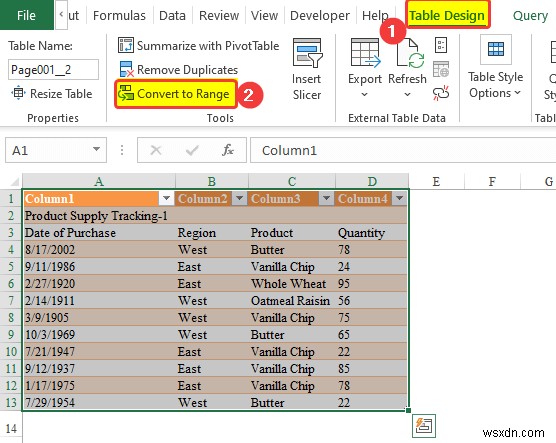This screenshot has width=556, height=443.
Task: Open the Column3 filter dropdown
Action: click(x=326, y=198)
